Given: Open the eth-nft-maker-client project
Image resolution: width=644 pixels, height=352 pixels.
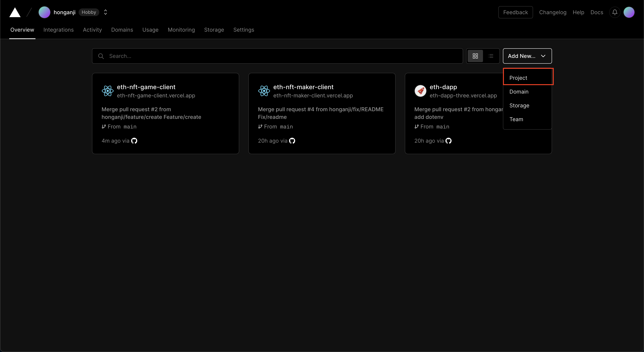Looking at the screenshot, I should tap(303, 87).
